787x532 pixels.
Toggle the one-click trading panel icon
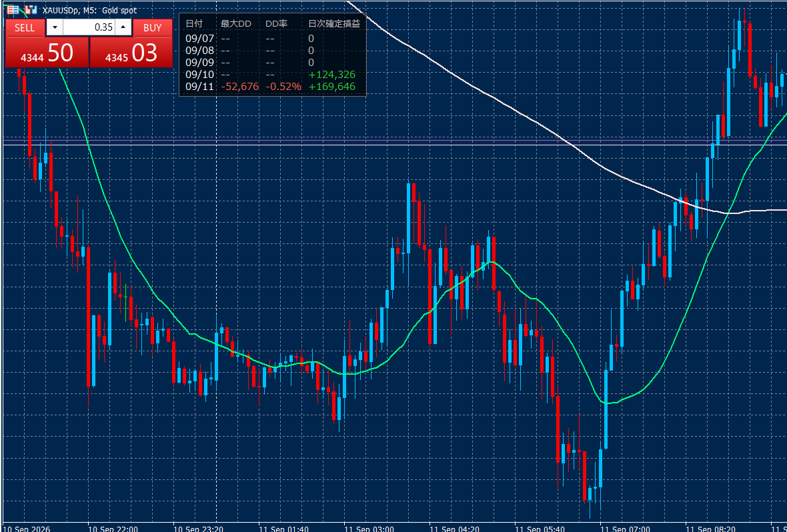[13, 10]
